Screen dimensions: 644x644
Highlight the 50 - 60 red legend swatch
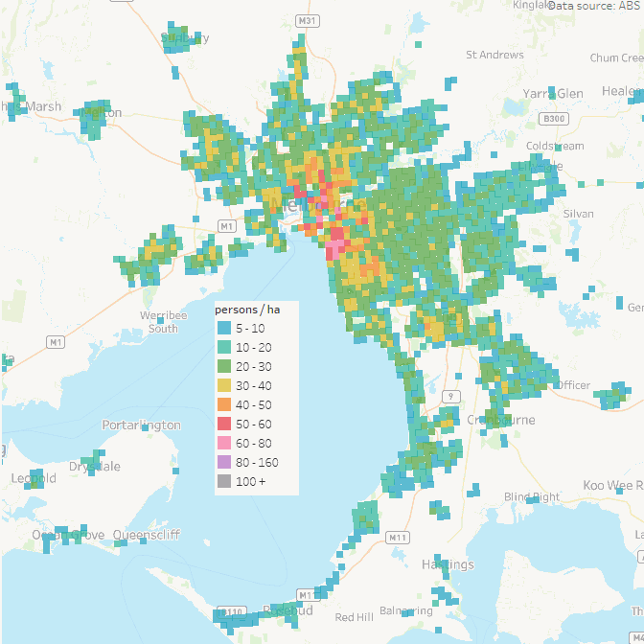tap(224, 424)
